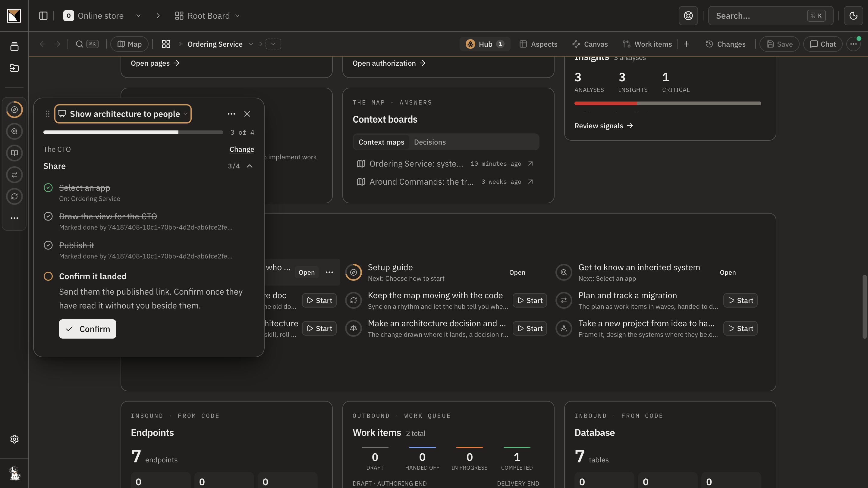The width and height of the screenshot is (868, 488).
Task: Click the Confirm button
Action: coord(88,329)
